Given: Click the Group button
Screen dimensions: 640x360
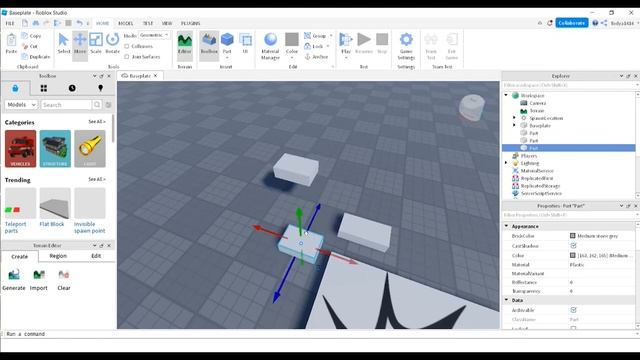Looking at the screenshot, I should point(315,36).
